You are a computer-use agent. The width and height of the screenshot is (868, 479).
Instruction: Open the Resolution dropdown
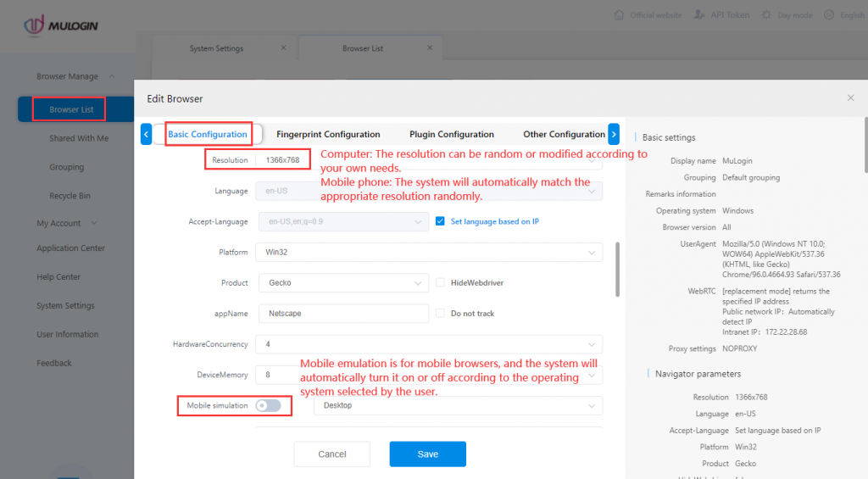(x=429, y=160)
